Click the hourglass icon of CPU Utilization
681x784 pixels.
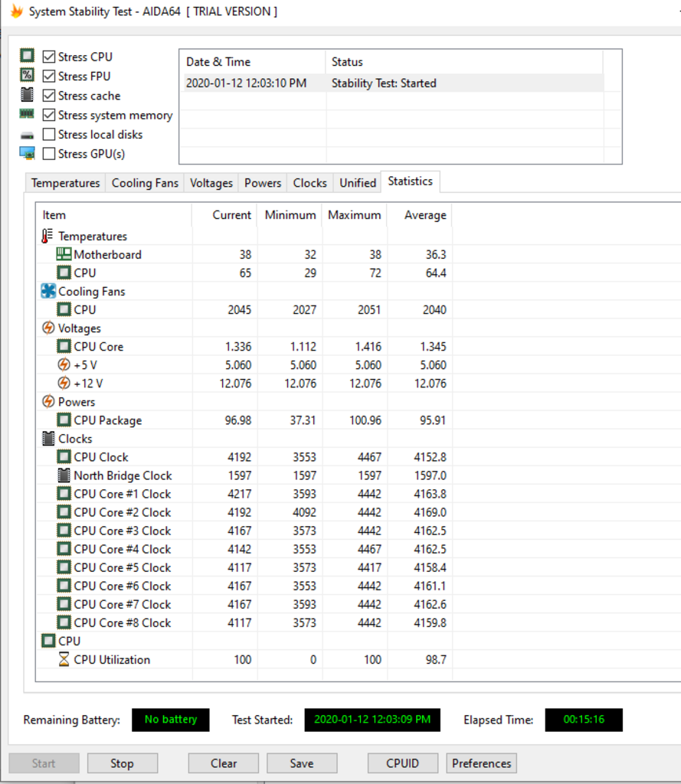tap(64, 659)
